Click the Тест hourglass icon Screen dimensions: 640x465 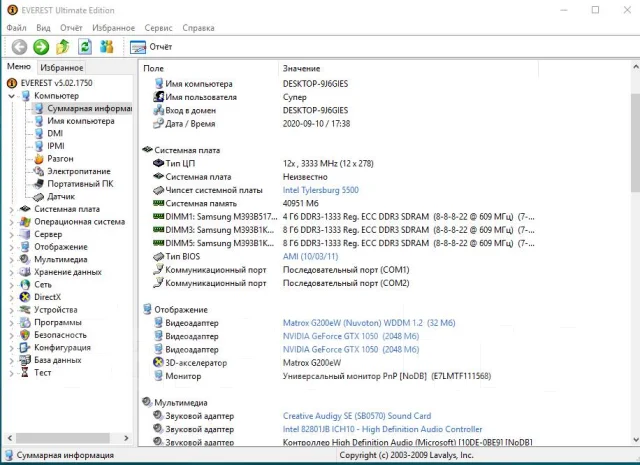tap(25, 373)
